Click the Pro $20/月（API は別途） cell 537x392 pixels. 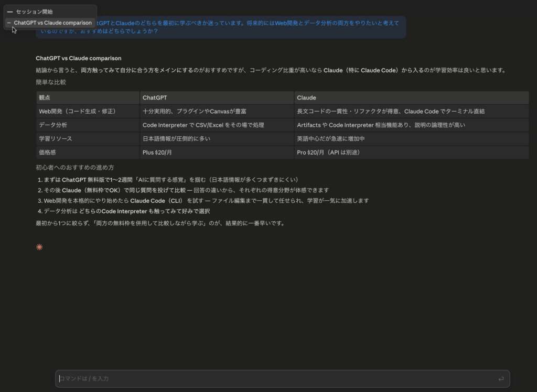point(411,153)
